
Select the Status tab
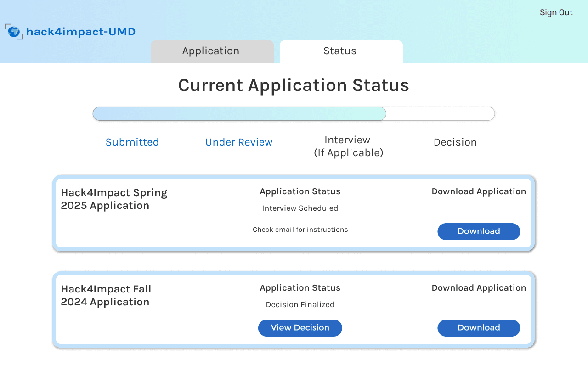point(341,51)
